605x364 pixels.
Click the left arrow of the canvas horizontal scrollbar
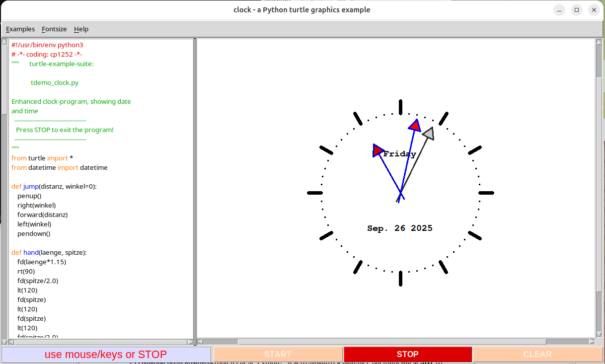coord(201,341)
